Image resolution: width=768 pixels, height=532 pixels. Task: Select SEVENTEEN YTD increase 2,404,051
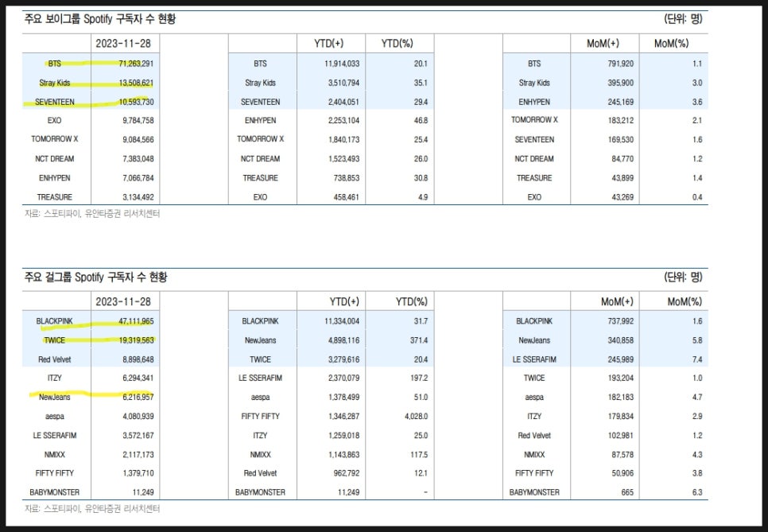(x=343, y=102)
